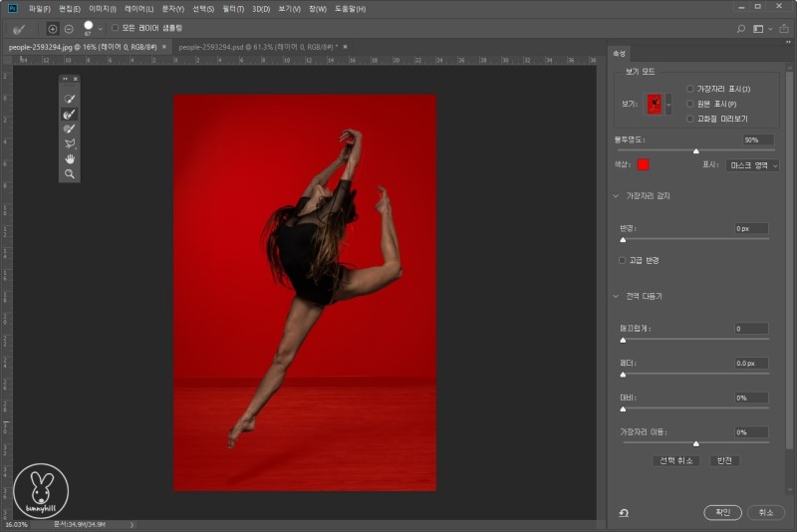
Task: Click the 확인 confirm button
Action: pos(722,512)
